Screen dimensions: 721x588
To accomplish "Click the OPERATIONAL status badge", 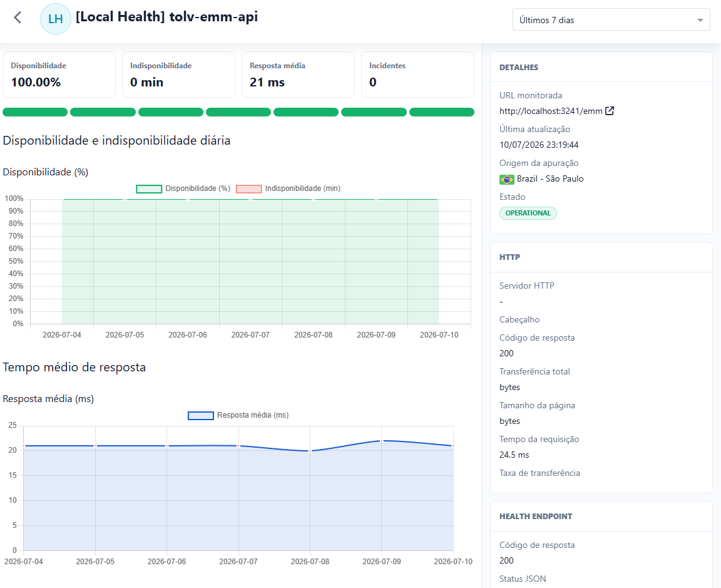I will pyautogui.click(x=528, y=213).
